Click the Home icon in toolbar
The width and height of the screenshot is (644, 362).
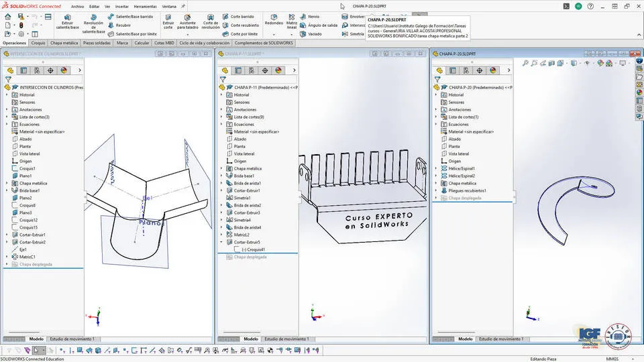[x=8, y=17]
